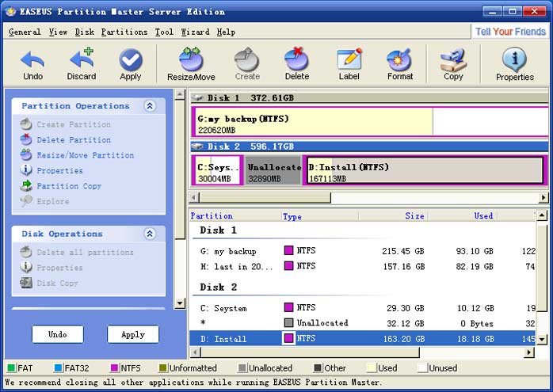Click sidebar scrollbar up arrow
Viewport: 553px width, 392px height.
pyautogui.click(x=180, y=94)
